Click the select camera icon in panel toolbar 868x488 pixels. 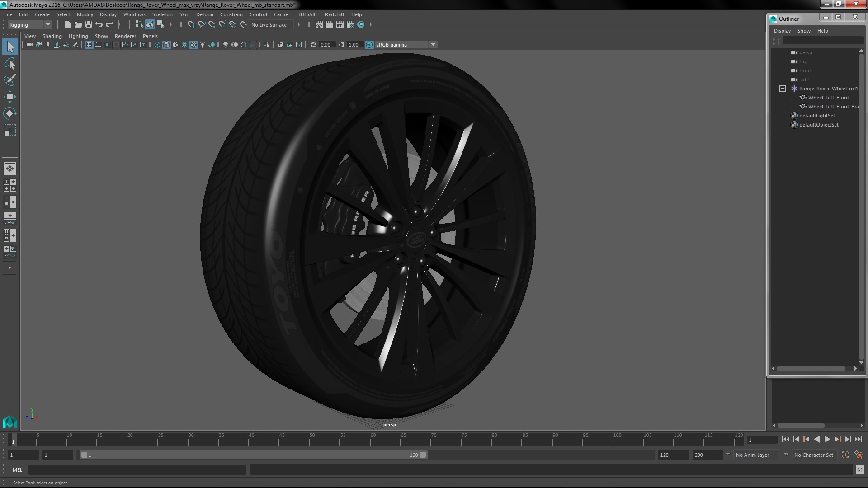pos(30,45)
